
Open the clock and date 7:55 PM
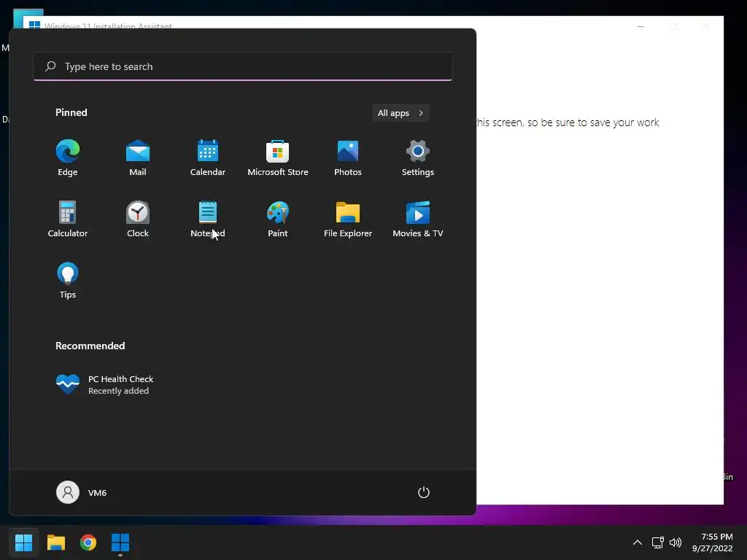point(713,542)
